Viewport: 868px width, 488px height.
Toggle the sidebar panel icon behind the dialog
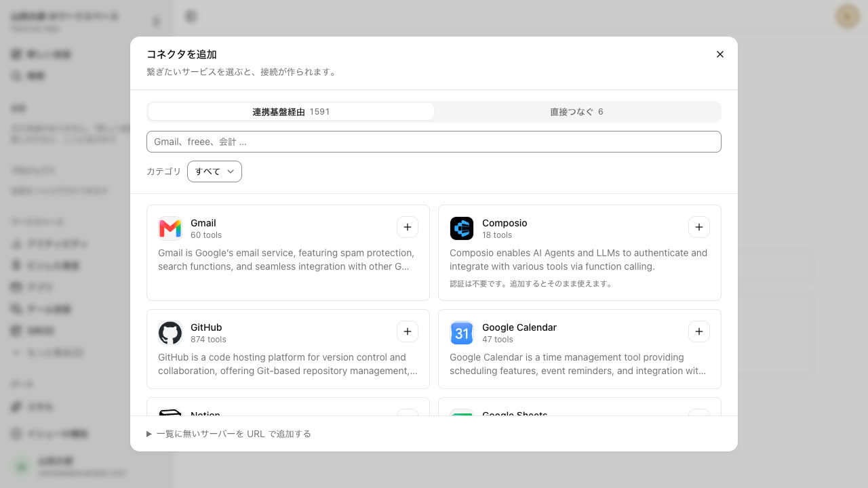(191, 16)
